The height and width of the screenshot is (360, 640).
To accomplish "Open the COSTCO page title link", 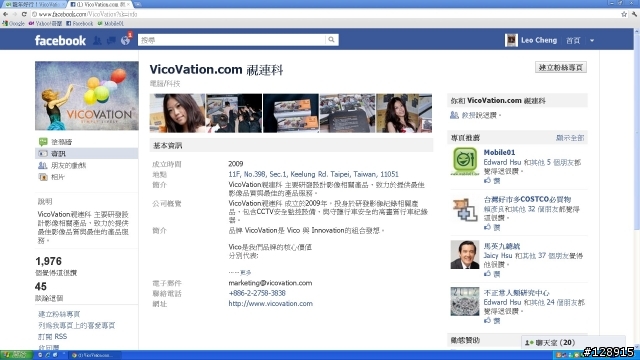I will pyautogui.click(x=527, y=199).
